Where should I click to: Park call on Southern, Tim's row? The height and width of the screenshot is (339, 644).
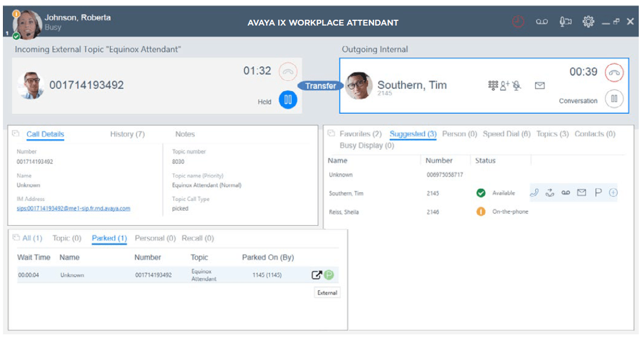click(598, 193)
